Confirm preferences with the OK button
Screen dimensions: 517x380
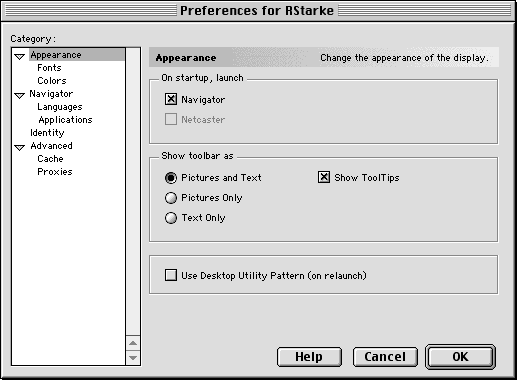[460, 357]
